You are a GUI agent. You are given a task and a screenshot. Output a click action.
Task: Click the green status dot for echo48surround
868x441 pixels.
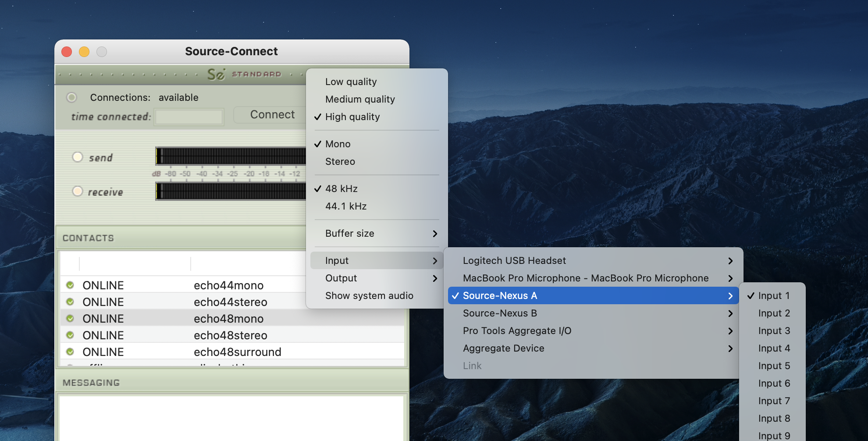[70, 352]
